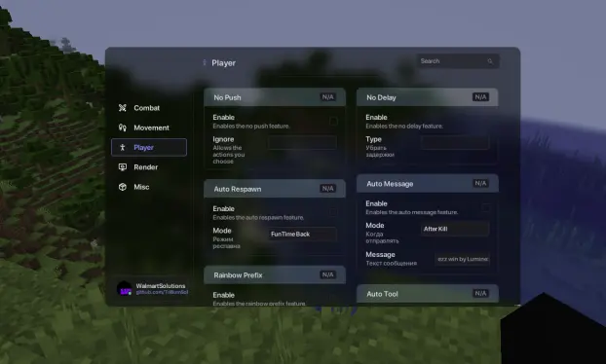606x364 pixels.
Task: Click the Auto Message N/A keybind button
Action: pos(480,183)
